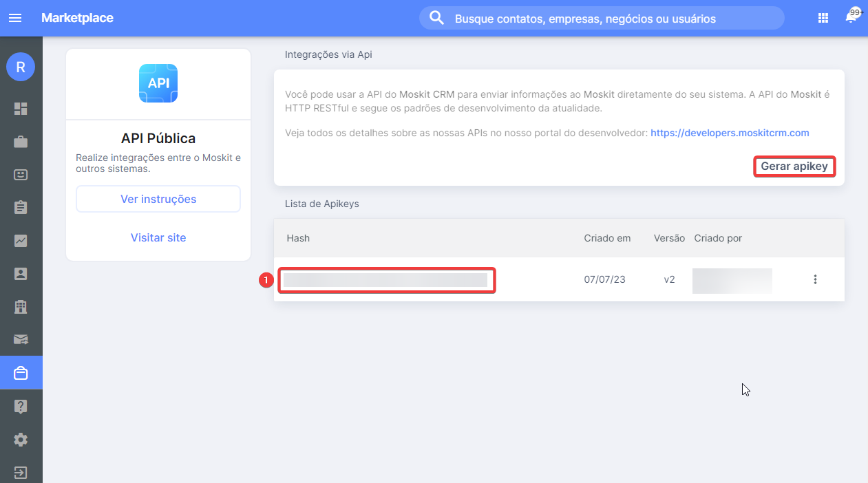Open the dashboard icon in sidebar
Viewport: 868px width, 483px height.
(x=21, y=109)
